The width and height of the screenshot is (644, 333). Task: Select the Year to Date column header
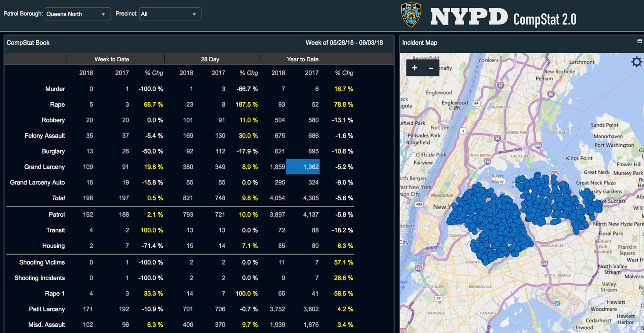302,59
